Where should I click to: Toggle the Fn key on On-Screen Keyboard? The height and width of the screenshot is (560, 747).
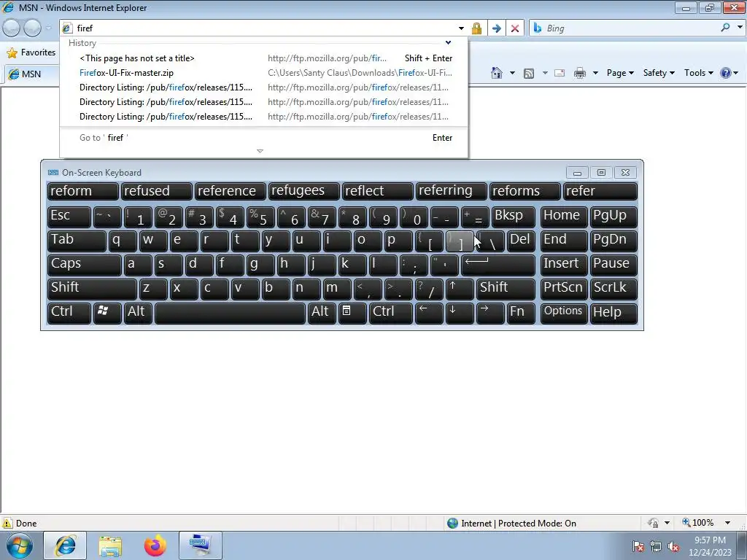(x=521, y=313)
